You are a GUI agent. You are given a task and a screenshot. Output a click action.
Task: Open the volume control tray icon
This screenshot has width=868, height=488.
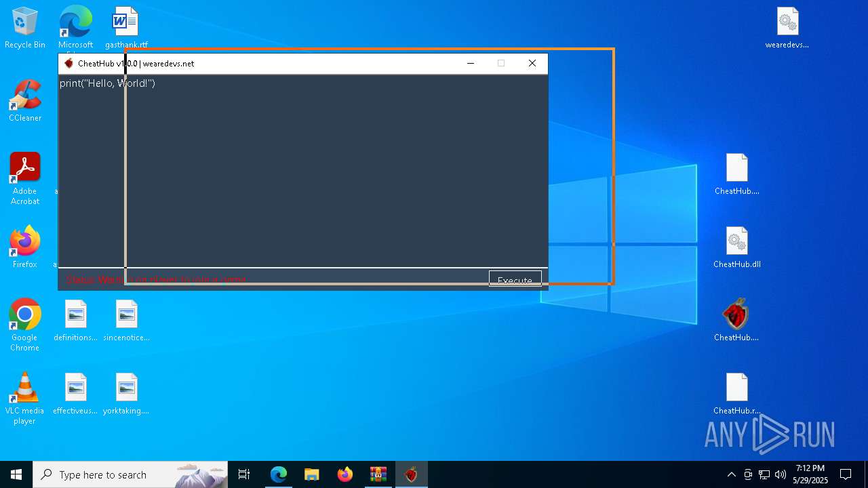[x=781, y=474]
